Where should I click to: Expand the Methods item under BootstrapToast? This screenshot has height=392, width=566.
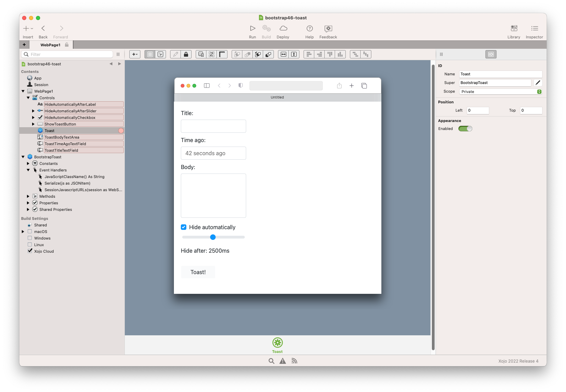pyautogui.click(x=28, y=196)
